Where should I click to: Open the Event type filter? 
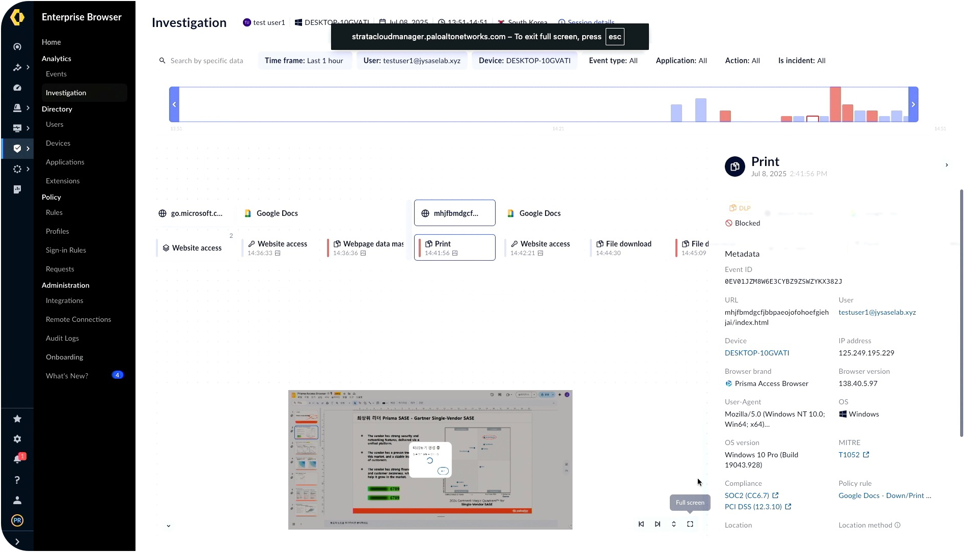coord(613,61)
